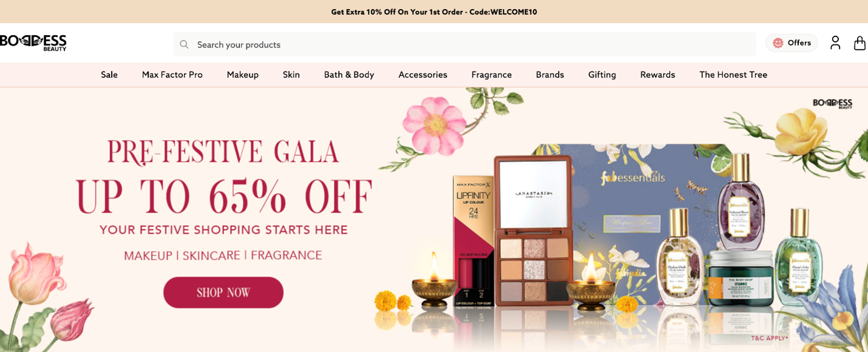Image resolution: width=868 pixels, height=352 pixels.
Task: Go to Accessories category
Action: coord(423,75)
